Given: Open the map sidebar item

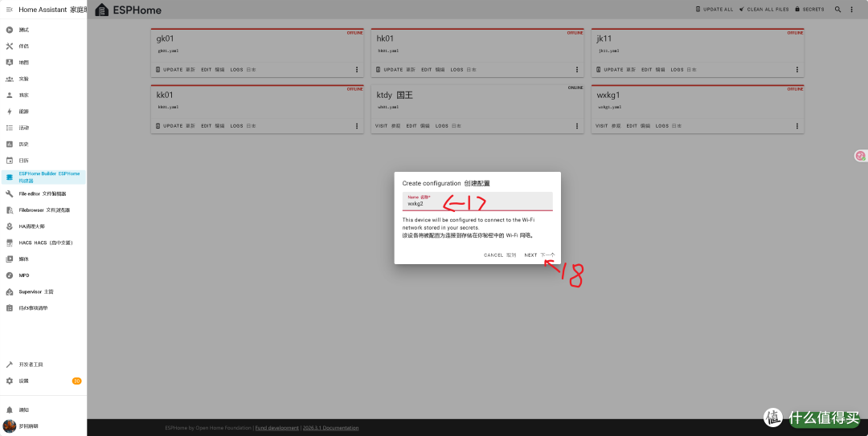Looking at the screenshot, I should coord(10,63).
